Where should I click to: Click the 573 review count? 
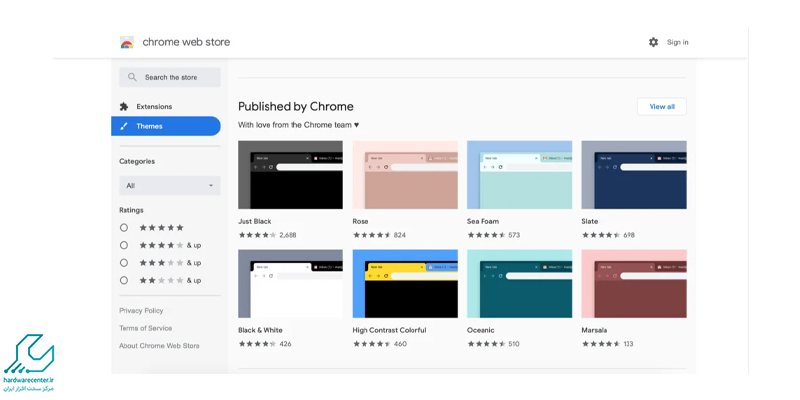(x=514, y=235)
